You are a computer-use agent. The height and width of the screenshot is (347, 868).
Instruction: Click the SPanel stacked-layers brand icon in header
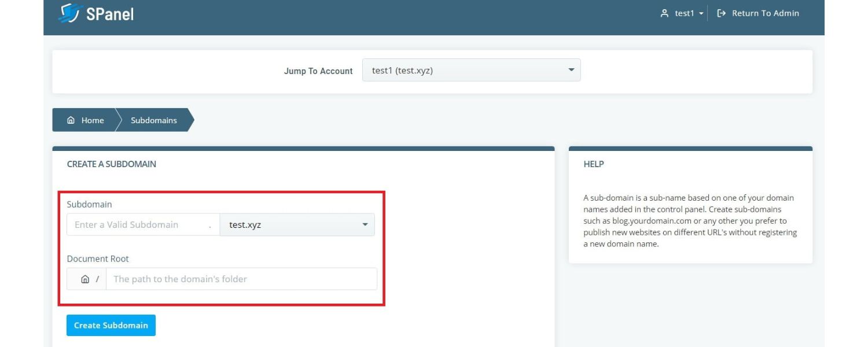click(71, 13)
